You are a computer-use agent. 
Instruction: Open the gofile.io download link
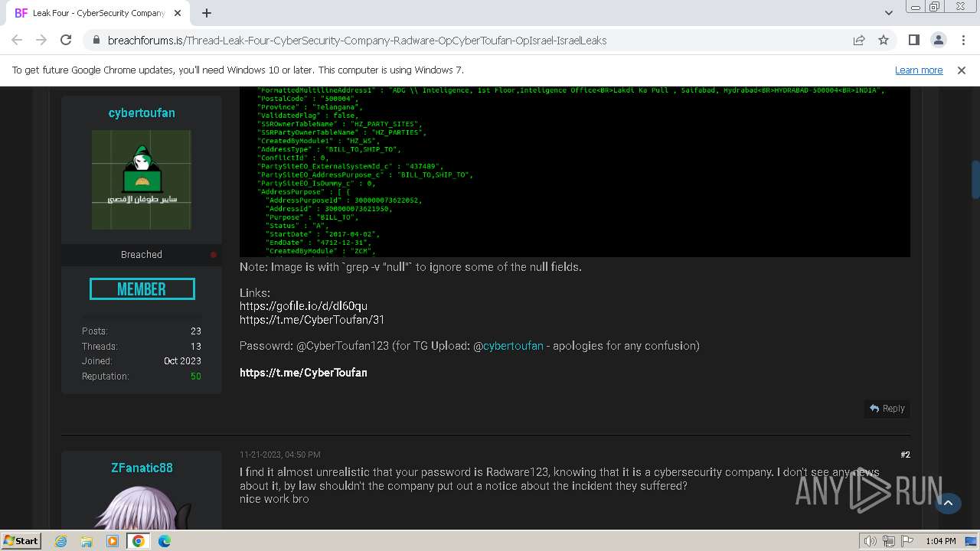tap(303, 306)
